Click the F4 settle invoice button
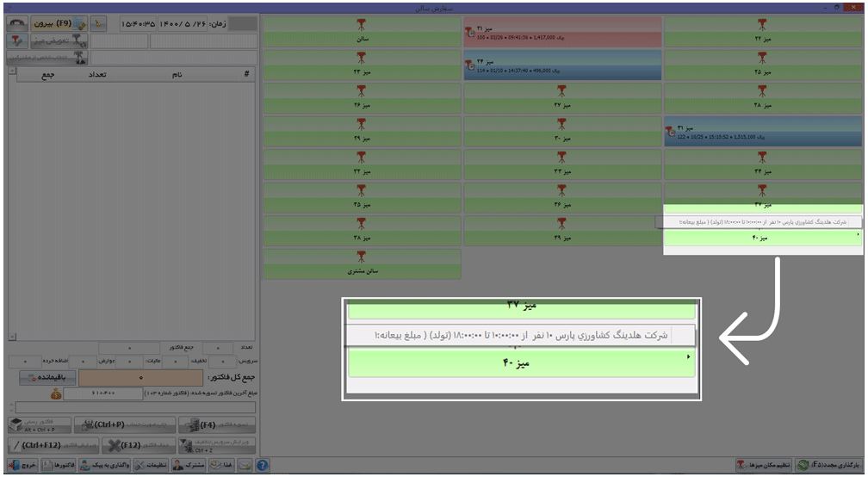Image resolution: width=868 pixels, height=477 pixels. pyautogui.click(x=217, y=425)
